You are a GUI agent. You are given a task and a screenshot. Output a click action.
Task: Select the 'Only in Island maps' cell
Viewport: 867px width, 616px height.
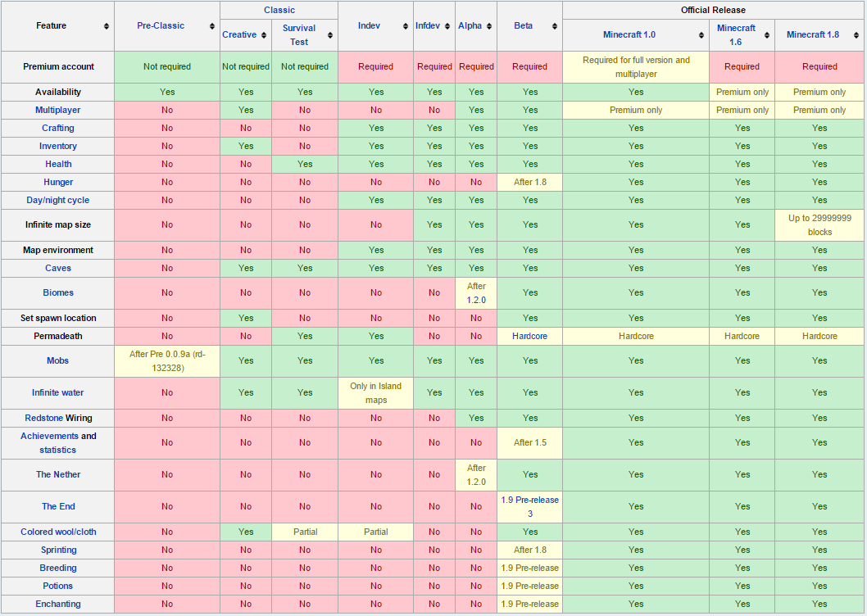click(x=376, y=393)
